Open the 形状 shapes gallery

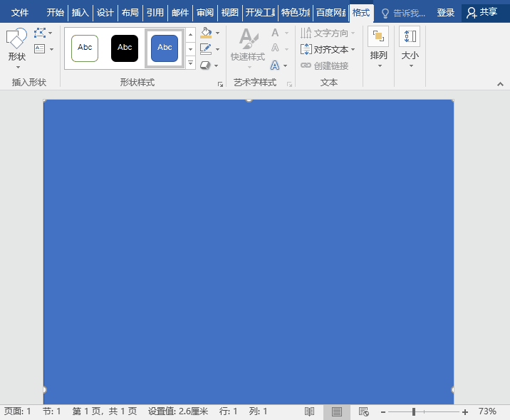pyautogui.click(x=16, y=48)
